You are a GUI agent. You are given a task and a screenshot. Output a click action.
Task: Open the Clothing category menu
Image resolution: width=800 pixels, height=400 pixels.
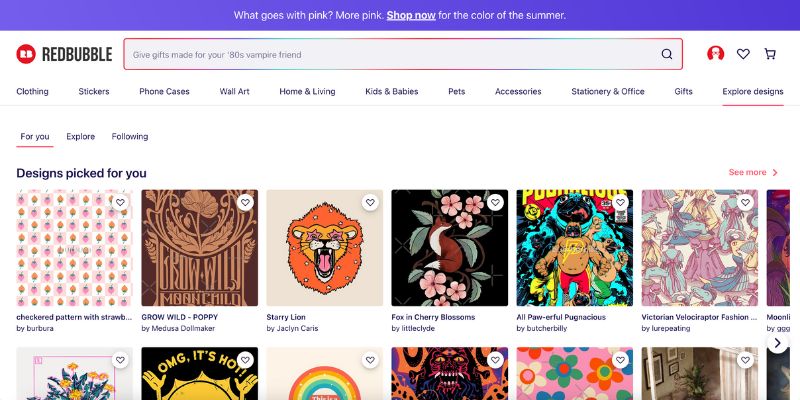32,91
